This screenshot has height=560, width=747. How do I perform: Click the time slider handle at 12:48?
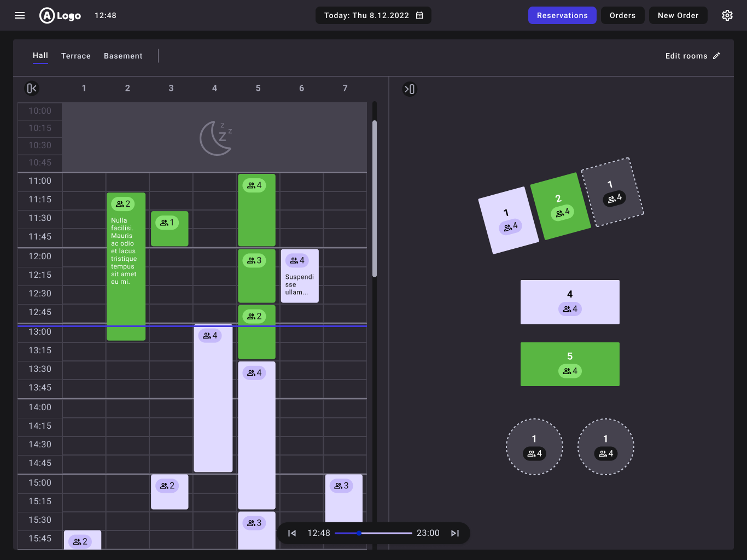pyautogui.click(x=359, y=533)
